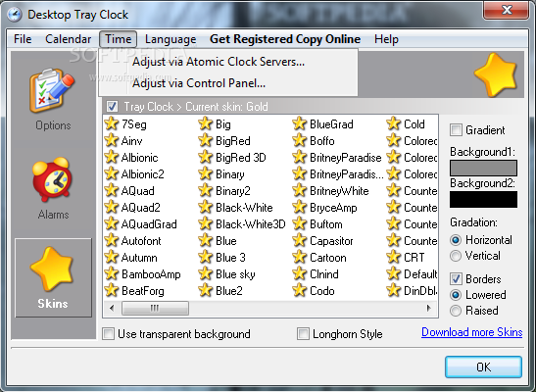Open the Calendar menu
The image size is (536, 392).
(x=68, y=39)
